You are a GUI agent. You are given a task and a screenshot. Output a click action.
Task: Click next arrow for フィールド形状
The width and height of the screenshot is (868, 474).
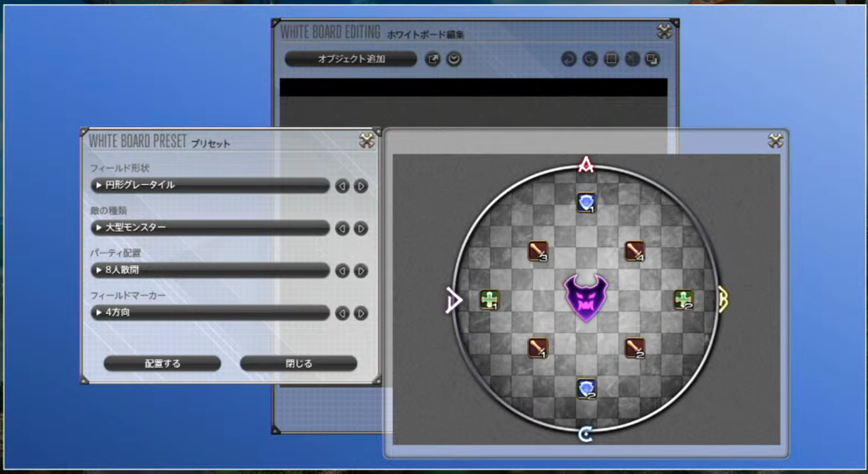(361, 186)
